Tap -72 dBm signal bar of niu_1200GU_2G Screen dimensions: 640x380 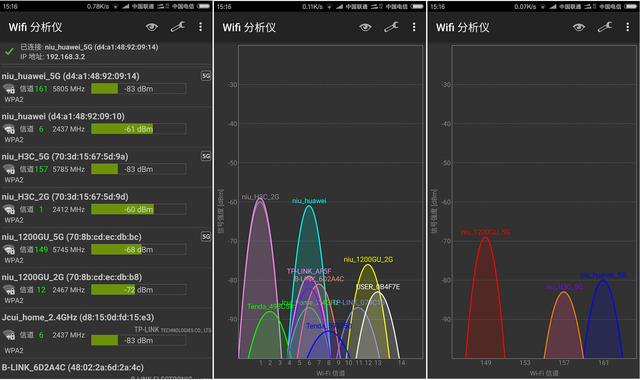pos(138,290)
